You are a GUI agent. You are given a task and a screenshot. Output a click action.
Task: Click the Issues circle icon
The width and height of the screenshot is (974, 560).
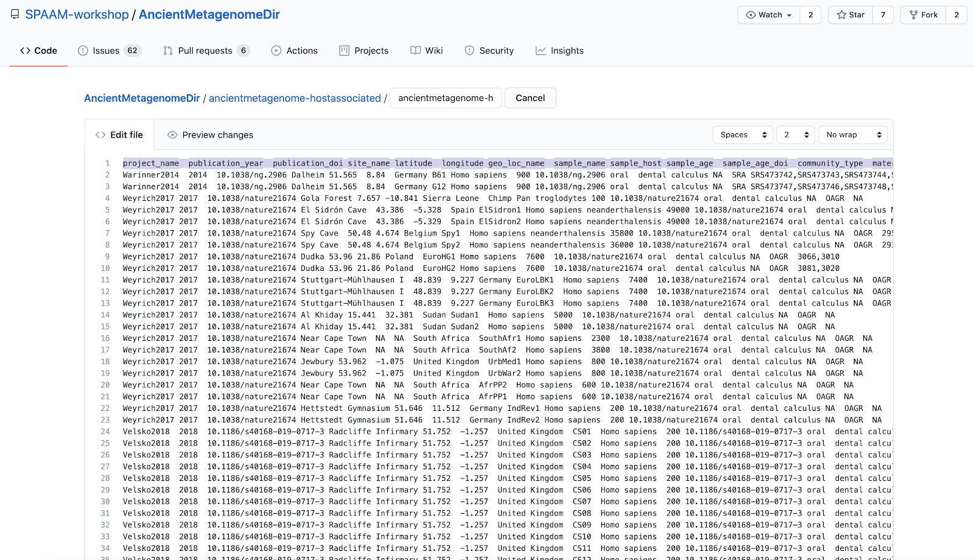(x=83, y=51)
